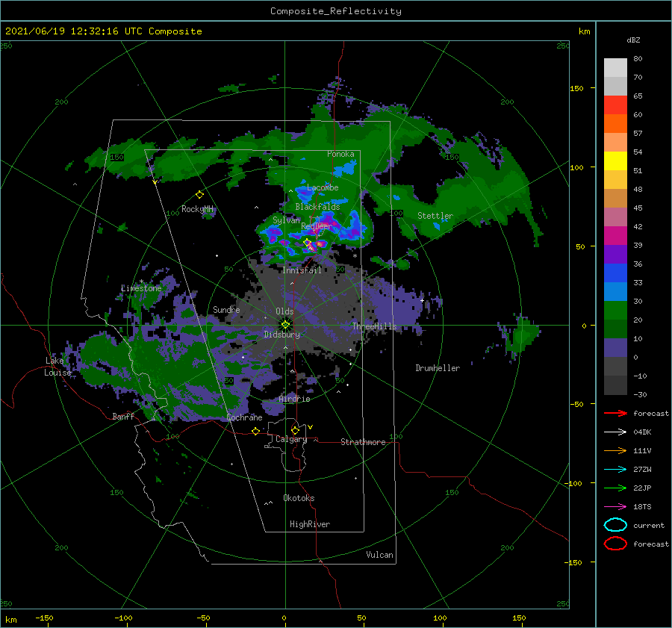Click the HighRiver city label

310,524
